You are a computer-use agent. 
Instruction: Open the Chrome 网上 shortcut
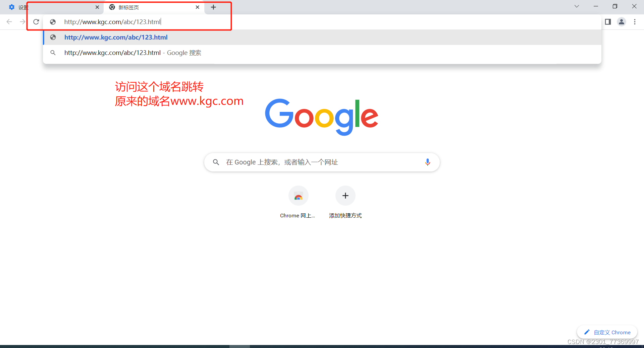click(298, 202)
